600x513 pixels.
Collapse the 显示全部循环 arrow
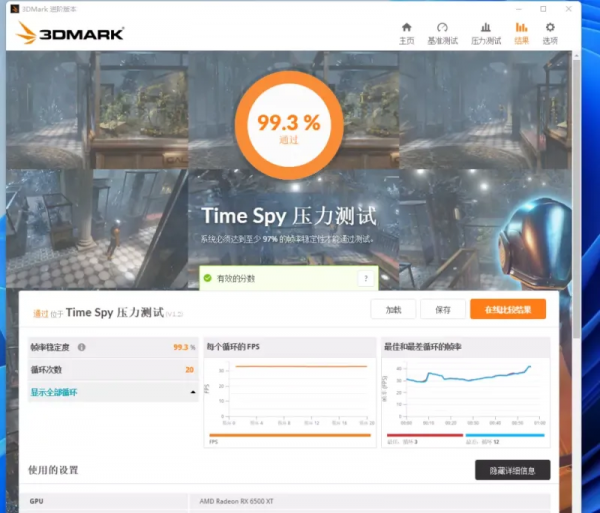click(193, 392)
